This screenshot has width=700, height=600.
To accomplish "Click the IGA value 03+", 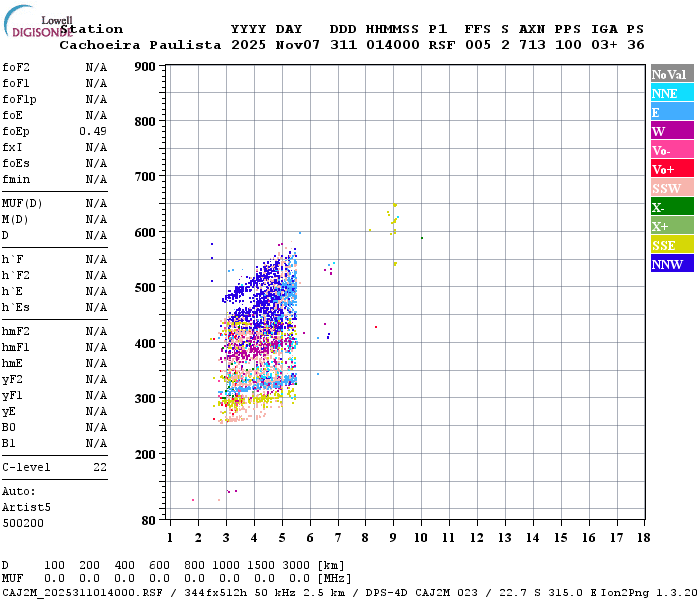I will (x=604, y=45).
